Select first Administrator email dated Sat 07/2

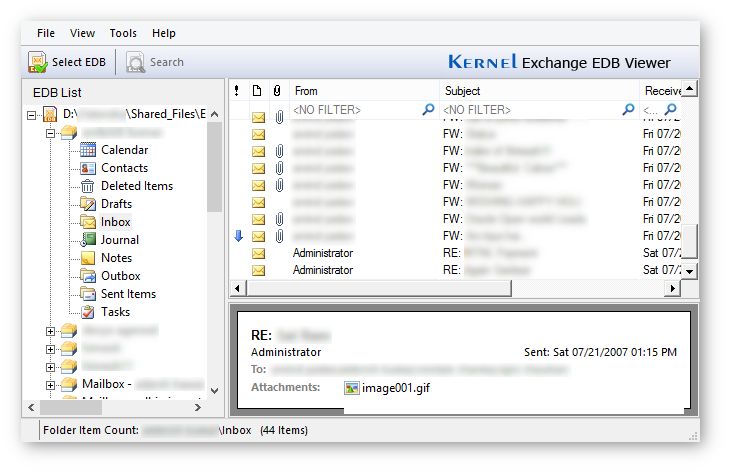click(456, 253)
